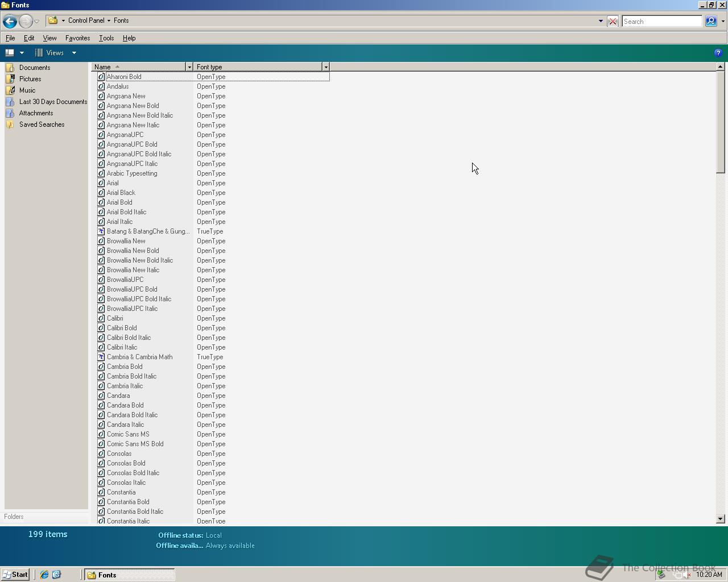Screen dimensions: 728x582
Task: Click folder icon in address bar
Action: (53, 20)
